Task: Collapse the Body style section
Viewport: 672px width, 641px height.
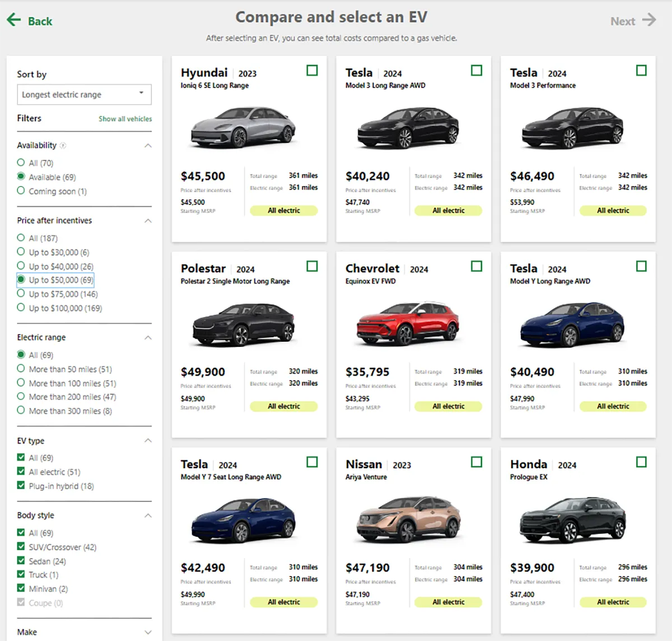Action: click(x=148, y=515)
